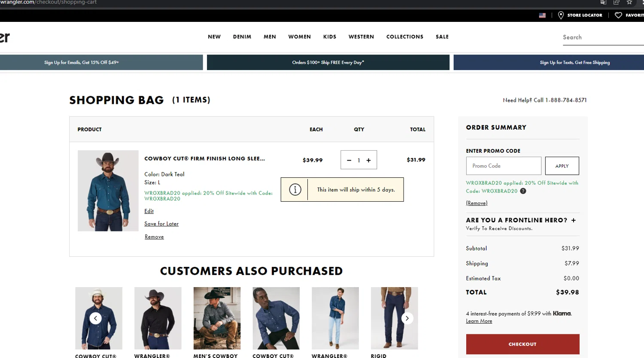Click the Shipping $7.99 value
This screenshot has height=358, width=644.
(572, 264)
